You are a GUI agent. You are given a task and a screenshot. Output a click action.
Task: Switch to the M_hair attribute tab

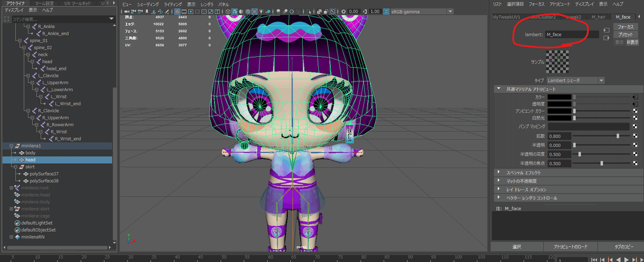(x=598, y=17)
